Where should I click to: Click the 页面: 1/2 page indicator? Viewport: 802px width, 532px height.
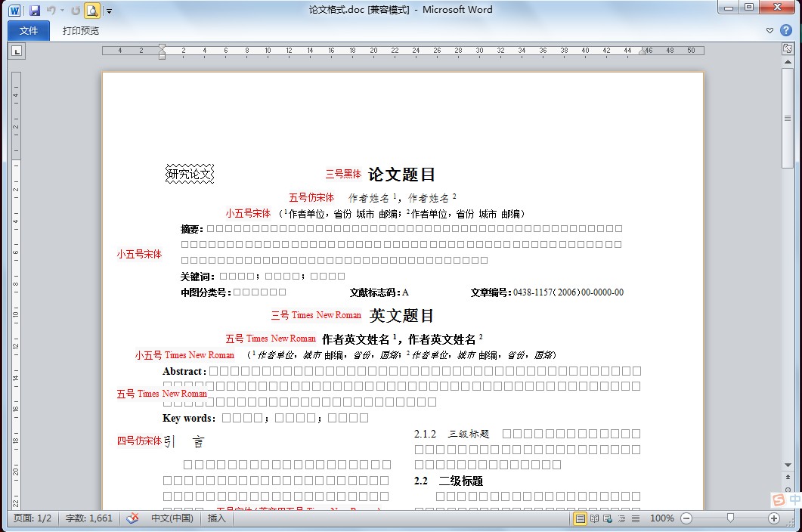click(33, 518)
